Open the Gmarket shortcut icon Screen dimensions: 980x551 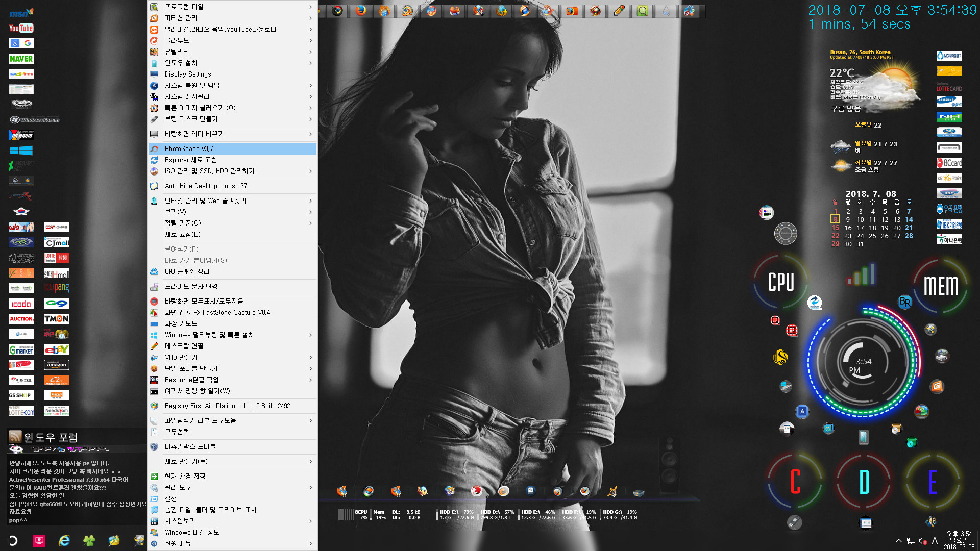point(21,349)
